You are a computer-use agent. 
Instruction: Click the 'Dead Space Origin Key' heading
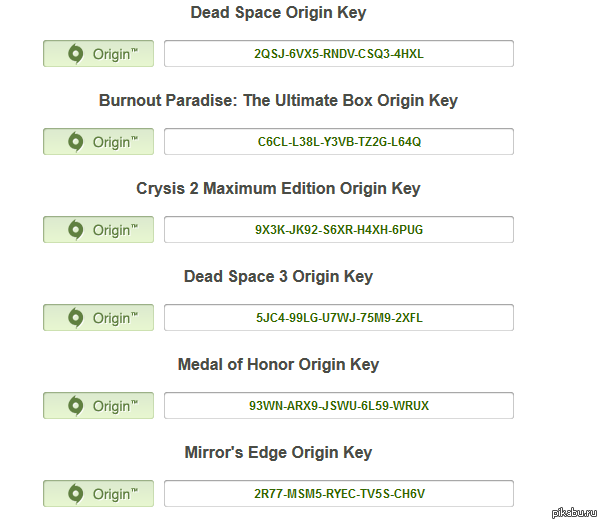click(278, 13)
